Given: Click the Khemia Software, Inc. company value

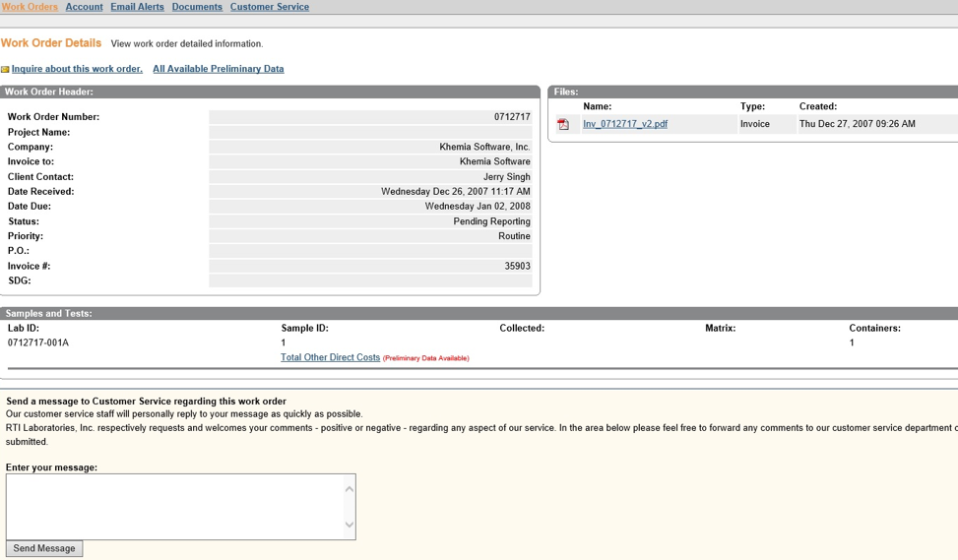Looking at the screenshot, I should tap(484, 147).
